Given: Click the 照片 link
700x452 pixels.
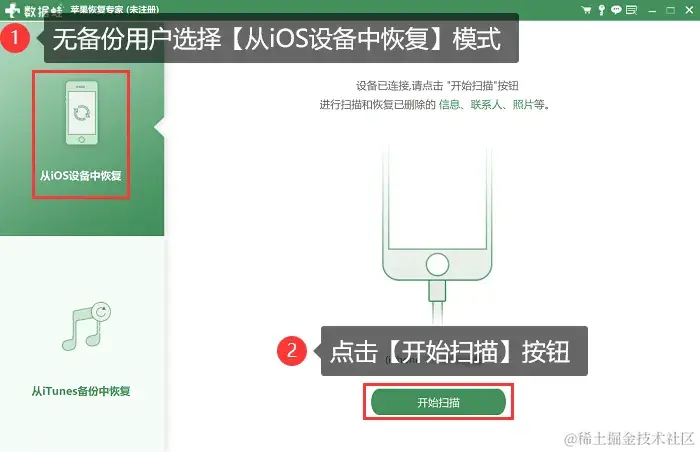Looking at the screenshot, I should pyautogui.click(x=523, y=105).
